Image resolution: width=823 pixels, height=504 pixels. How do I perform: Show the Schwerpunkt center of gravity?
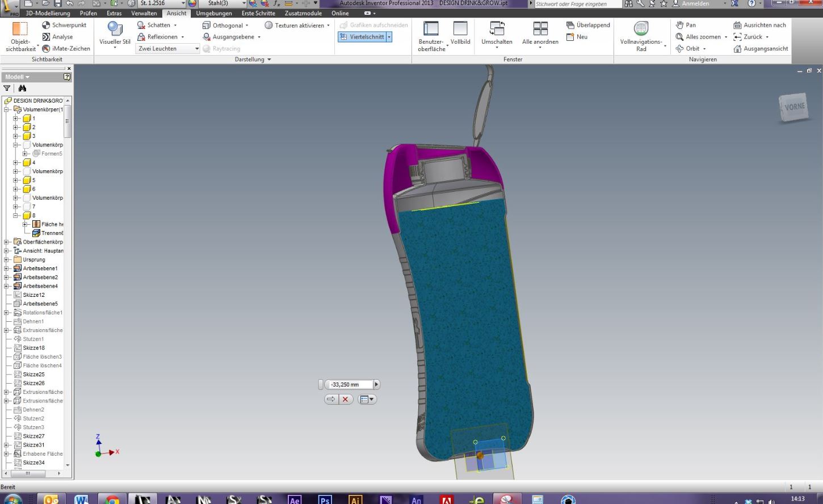click(x=64, y=25)
